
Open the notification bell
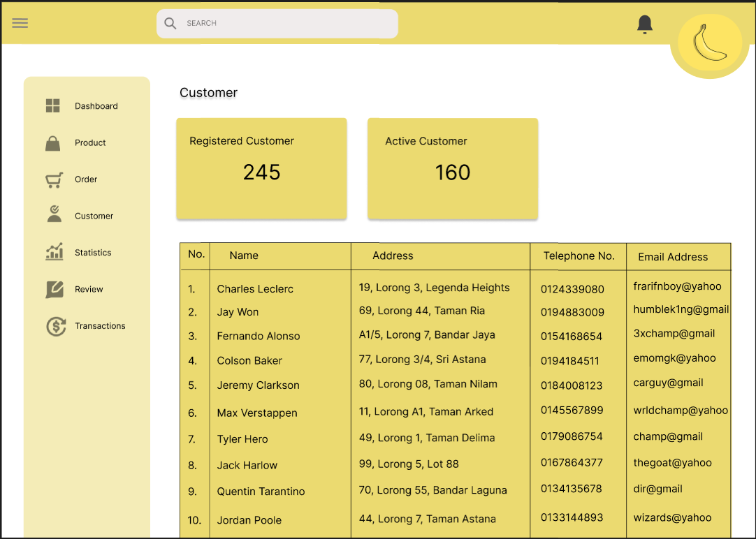click(644, 24)
